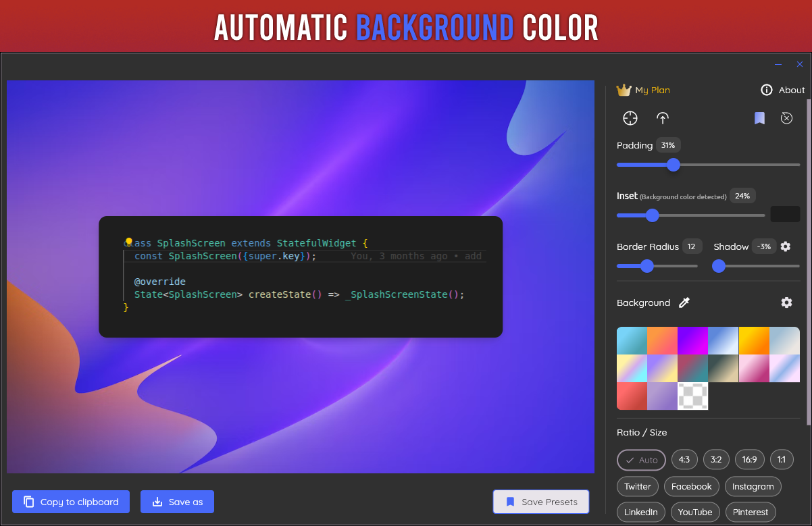Select the purple-magenta gradient background swatch
812x526 pixels.
692,340
